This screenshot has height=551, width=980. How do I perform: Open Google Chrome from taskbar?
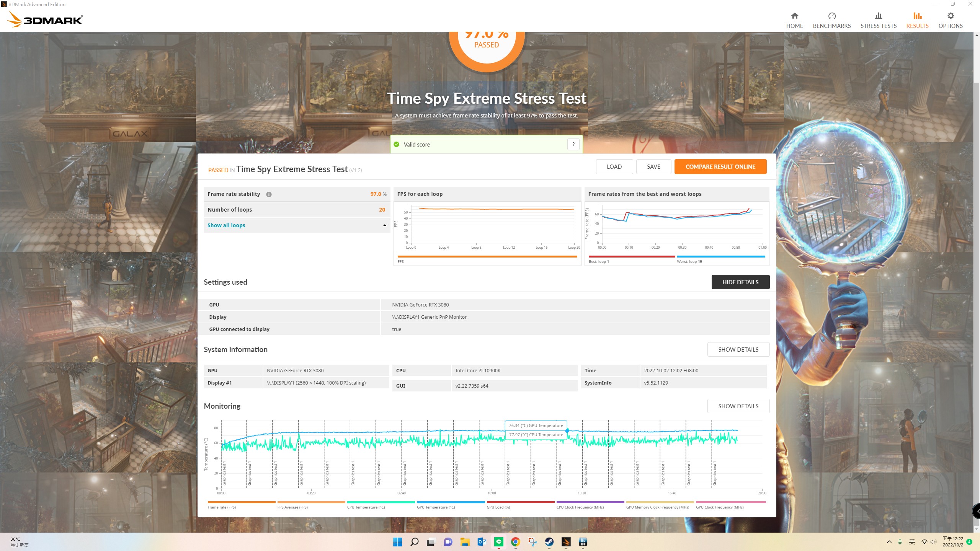(515, 542)
